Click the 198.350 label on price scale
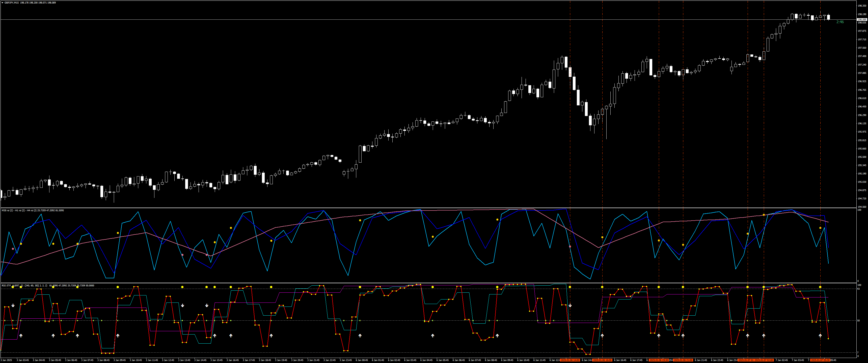Screen dimensions: 868x363 (862, 6)
